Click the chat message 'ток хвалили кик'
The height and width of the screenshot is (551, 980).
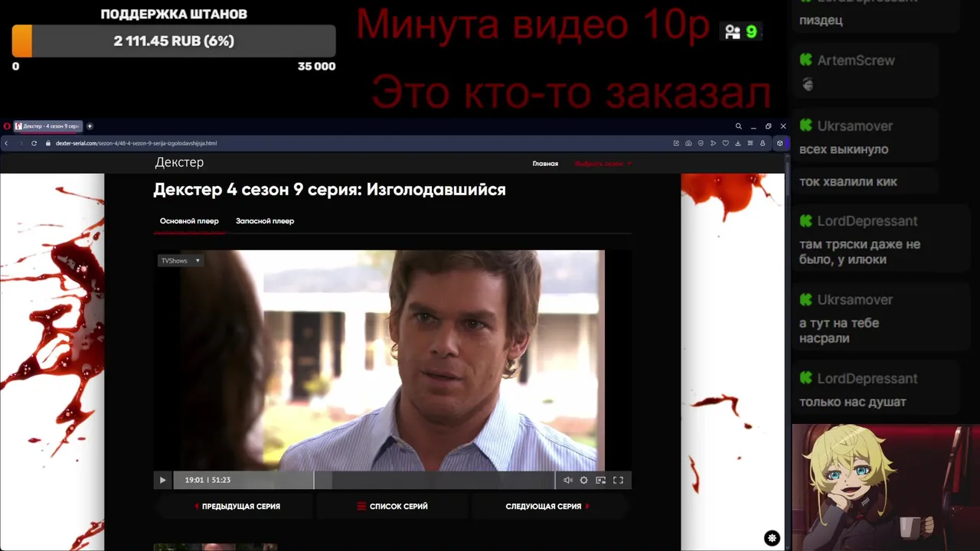pyautogui.click(x=848, y=181)
